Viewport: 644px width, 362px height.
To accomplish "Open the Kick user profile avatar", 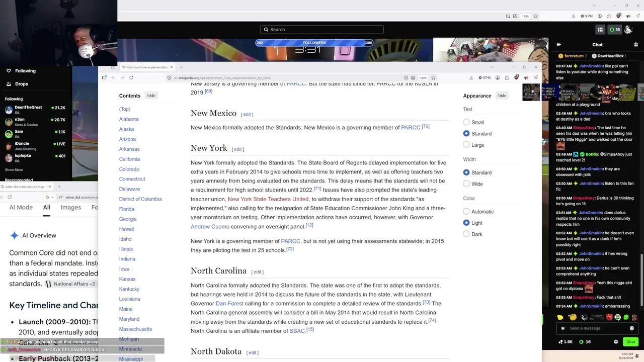I will pyautogui.click(x=628, y=30).
